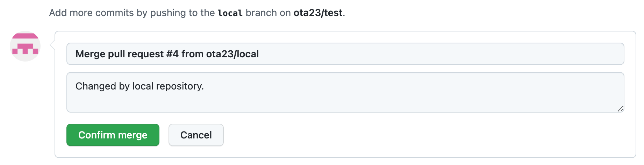Click the 'ota23/test' repository name
The width and height of the screenshot is (644, 165).
[x=318, y=13]
